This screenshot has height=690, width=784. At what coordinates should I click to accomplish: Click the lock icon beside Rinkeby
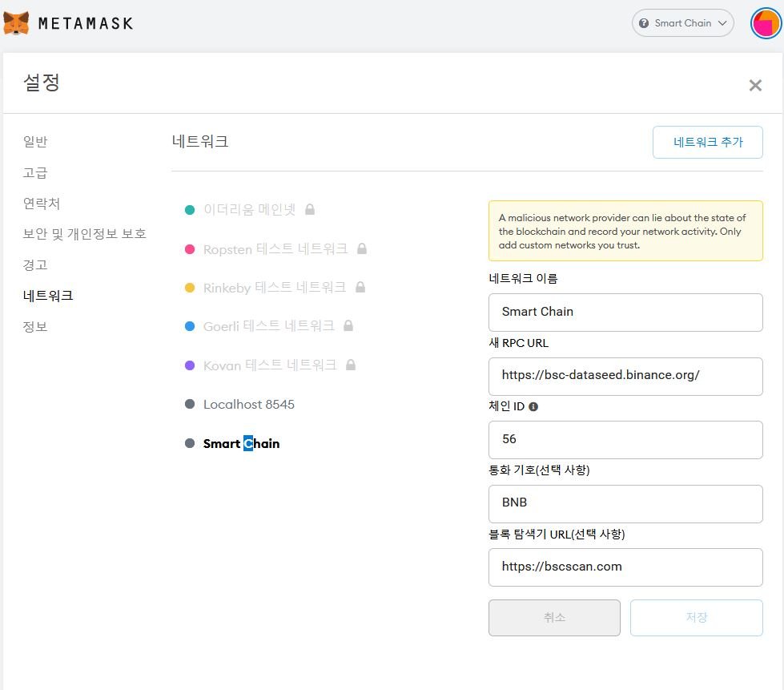[x=360, y=287]
